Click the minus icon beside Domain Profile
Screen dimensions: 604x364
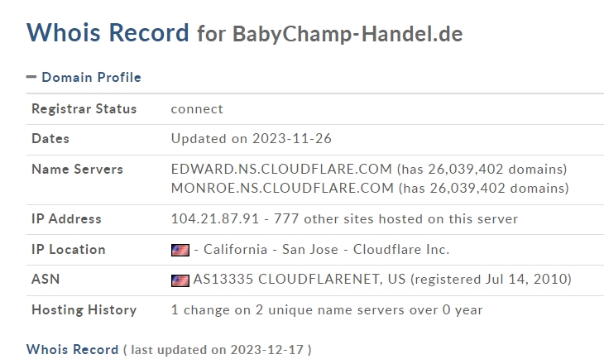click(x=31, y=77)
